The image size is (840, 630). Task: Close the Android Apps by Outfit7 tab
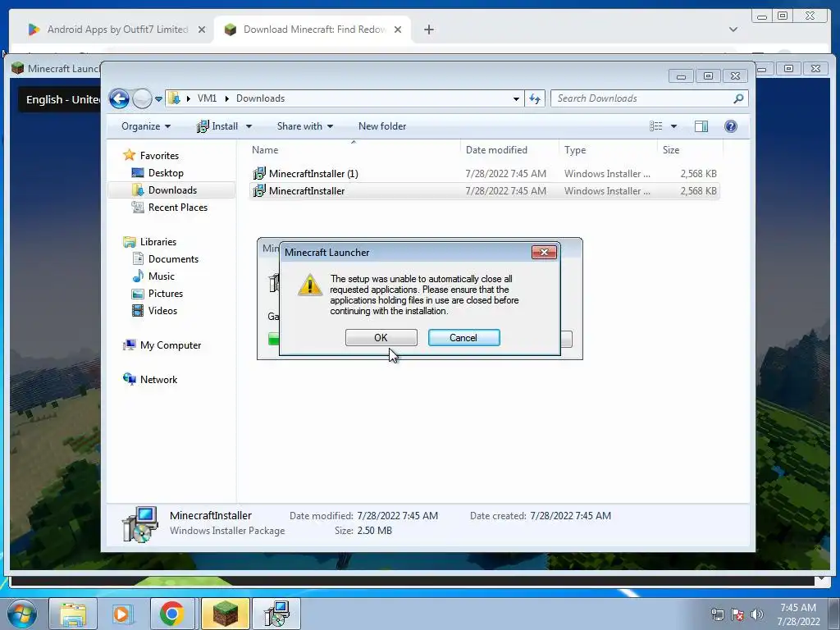(202, 30)
